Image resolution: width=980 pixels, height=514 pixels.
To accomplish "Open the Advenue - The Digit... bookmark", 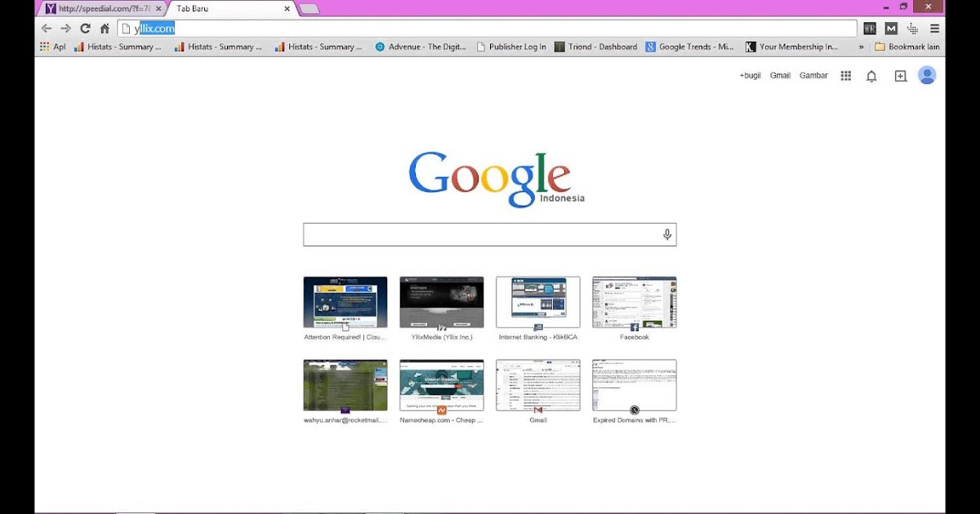I will pyautogui.click(x=421, y=47).
